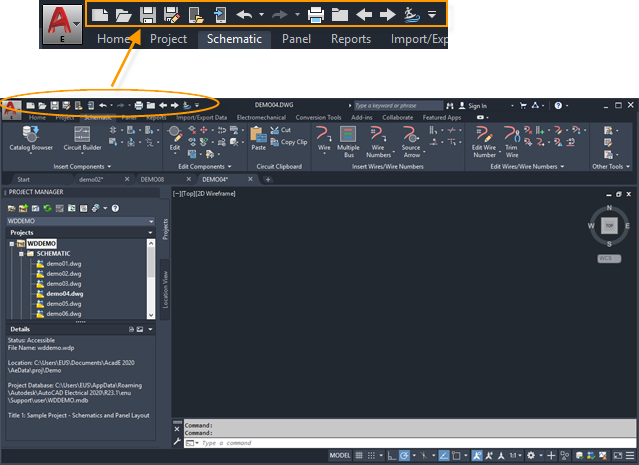Click in the keyword search field
639x465 pixels.
(x=398, y=106)
